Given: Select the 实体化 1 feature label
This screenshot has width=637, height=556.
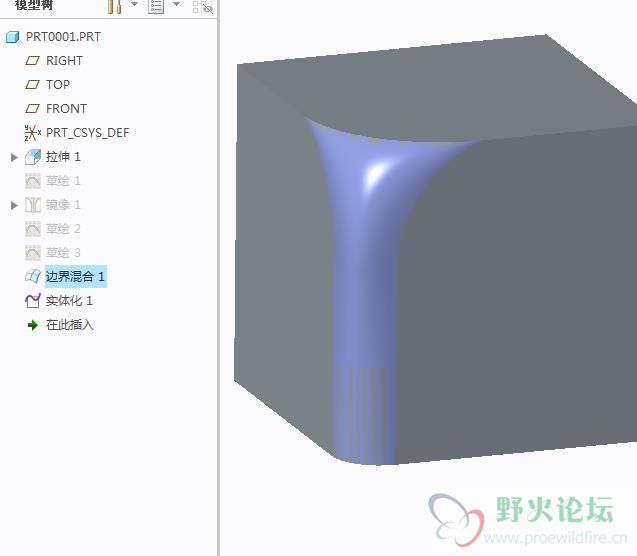Looking at the screenshot, I should click(69, 301).
